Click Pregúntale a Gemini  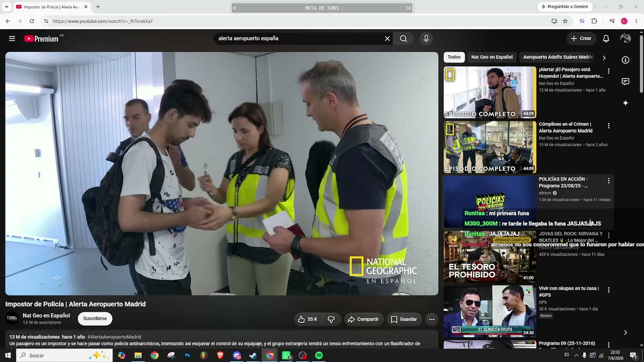tap(564, 7)
